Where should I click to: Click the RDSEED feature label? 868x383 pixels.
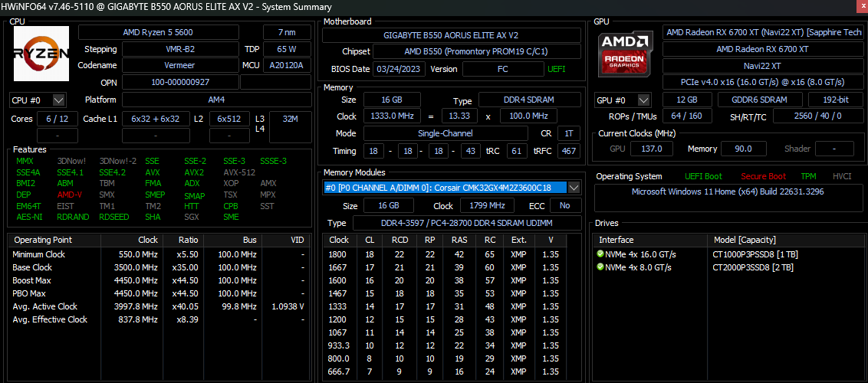114,218
